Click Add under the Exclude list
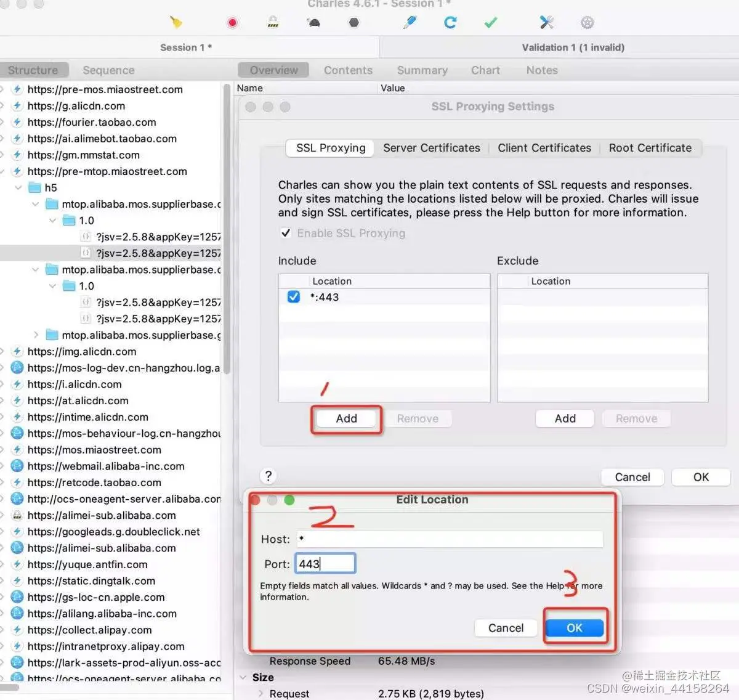Screen dimensions: 739x700 (565, 419)
